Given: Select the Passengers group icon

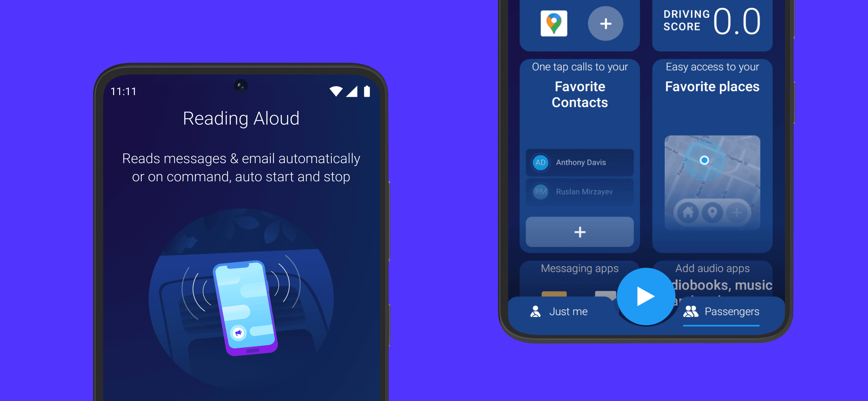Looking at the screenshot, I should click(x=691, y=311).
